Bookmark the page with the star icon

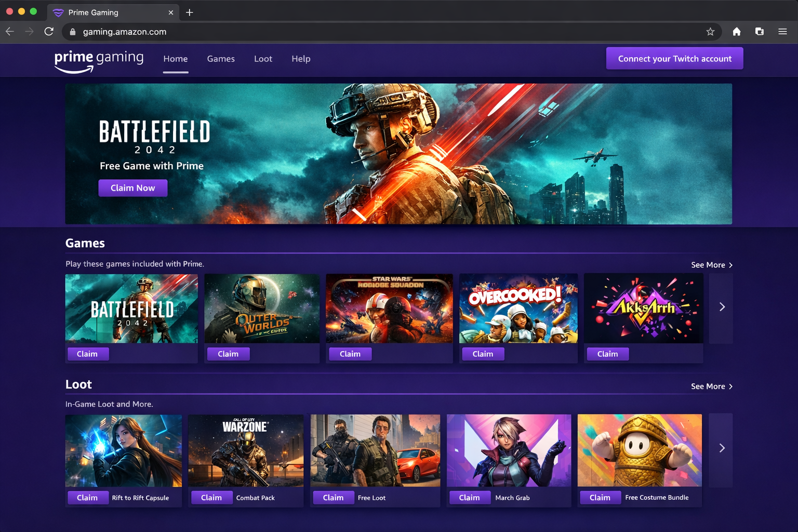(x=710, y=32)
